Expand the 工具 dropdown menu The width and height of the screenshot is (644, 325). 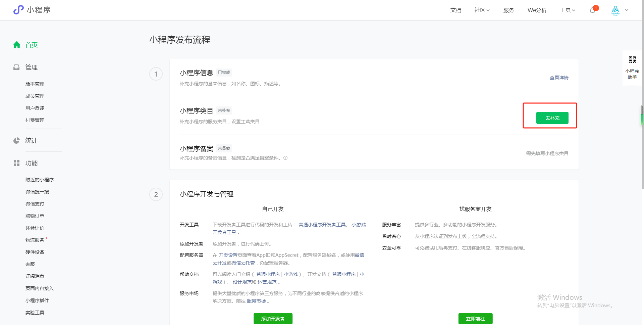(x=567, y=10)
